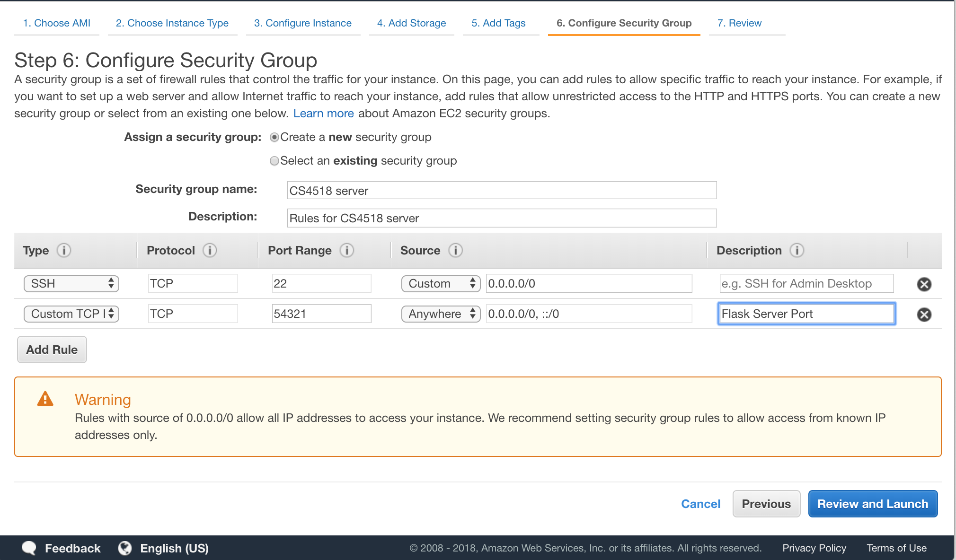Image resolution: width=956 pixels, height=560 pixels.
Task: Expand the Anywhere source dropdown
Action: [x=441, y=314]
